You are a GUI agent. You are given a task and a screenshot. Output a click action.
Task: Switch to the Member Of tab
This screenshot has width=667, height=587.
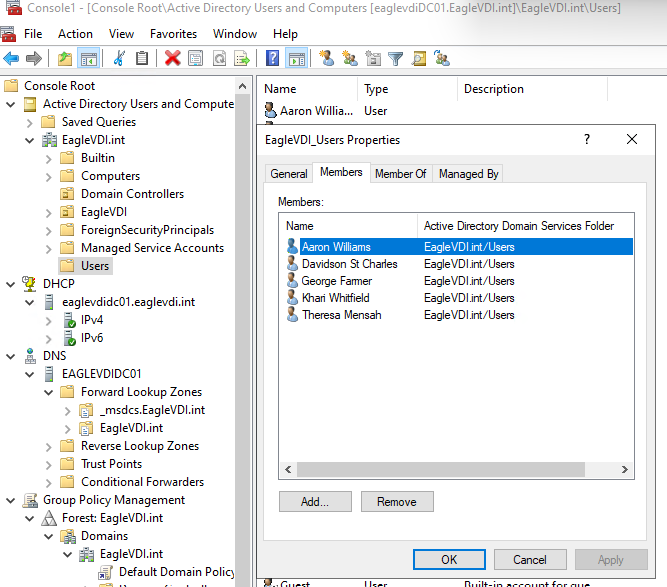tap(401, 174)
